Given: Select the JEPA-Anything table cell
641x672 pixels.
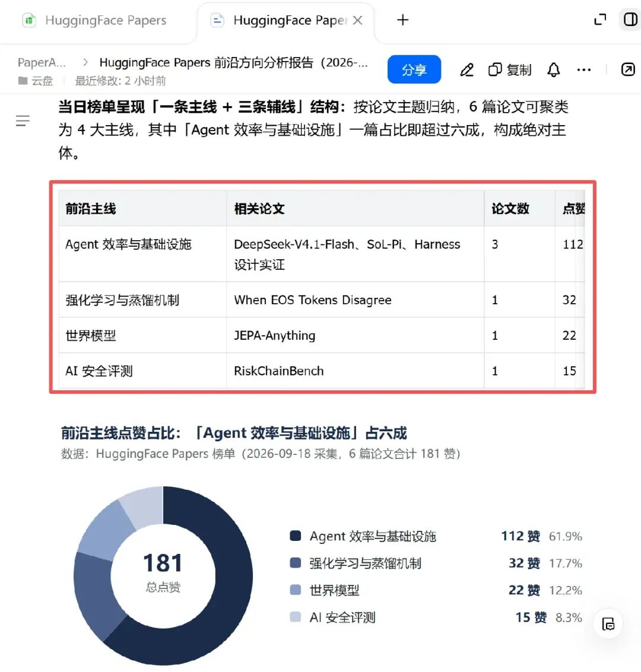Looking at the screenshot, I should (355, 335).
